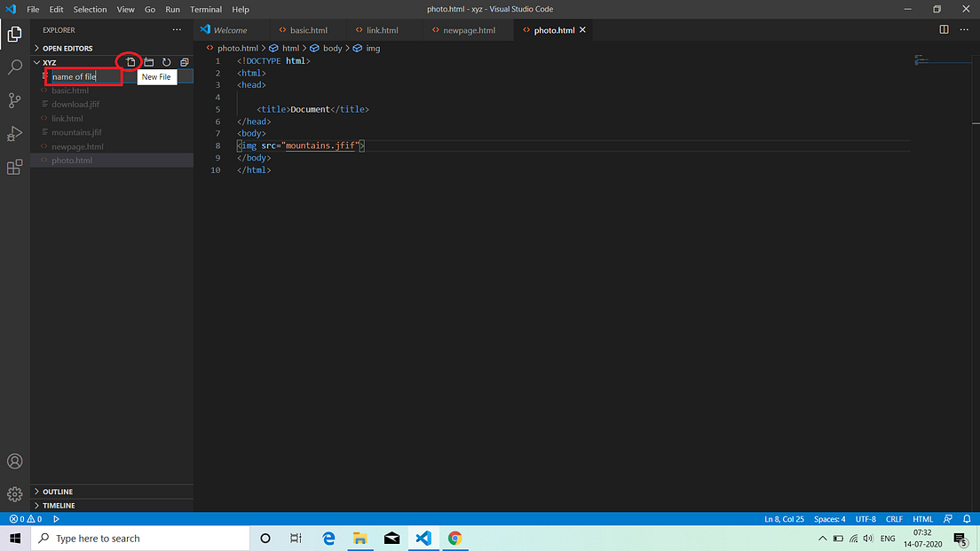Click the run status bar play icon
This screenshot has width=980, height=551.
(56, 519)
